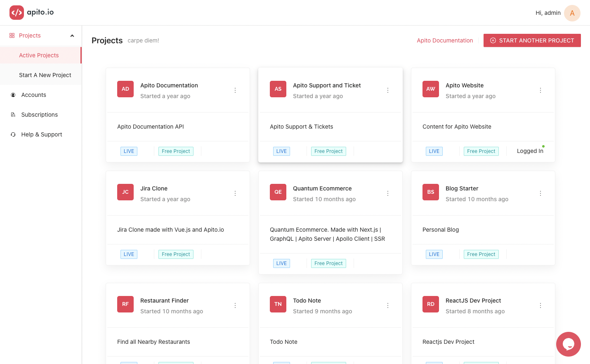This screenshot has height=364, width=590.
Task: Click the RD project badge
Action: (x=431, y=304)
